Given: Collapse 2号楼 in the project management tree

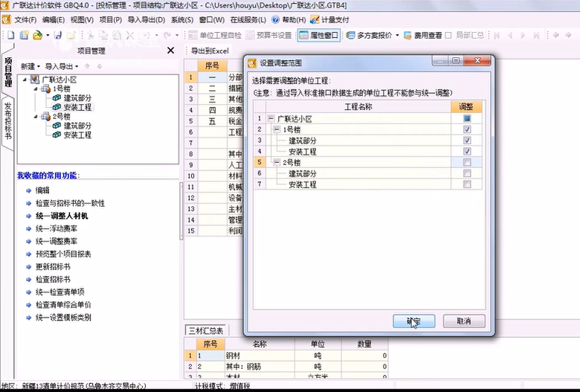Looking at the screenshot, I should (x=36, y=116).
